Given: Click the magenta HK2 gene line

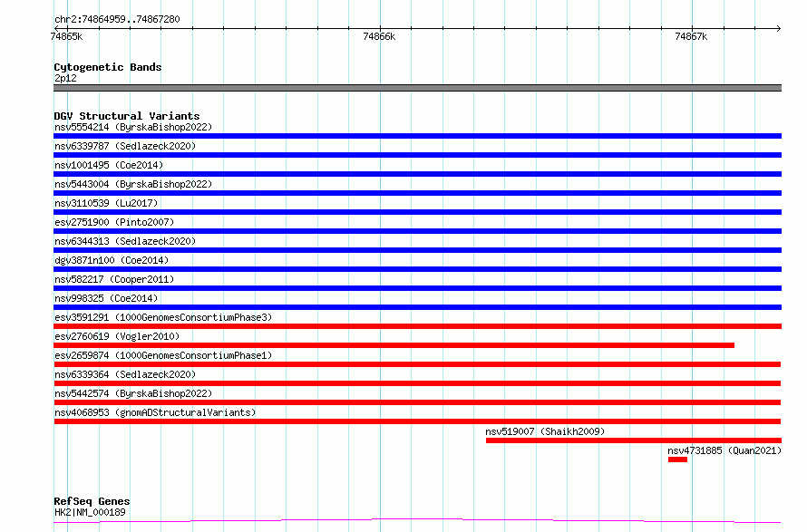Looking at the screenshot, I should click(x=417, y=521).
